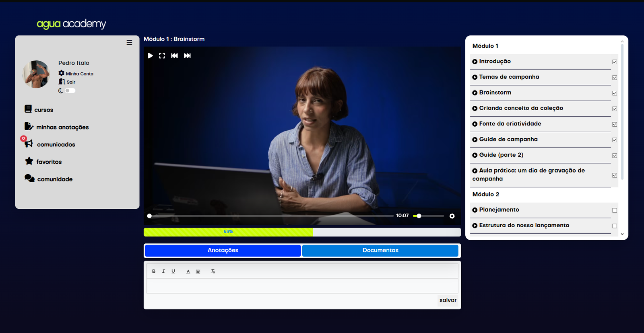
Task: Open the Brainstorm lesson
Action: coord(541,93)
